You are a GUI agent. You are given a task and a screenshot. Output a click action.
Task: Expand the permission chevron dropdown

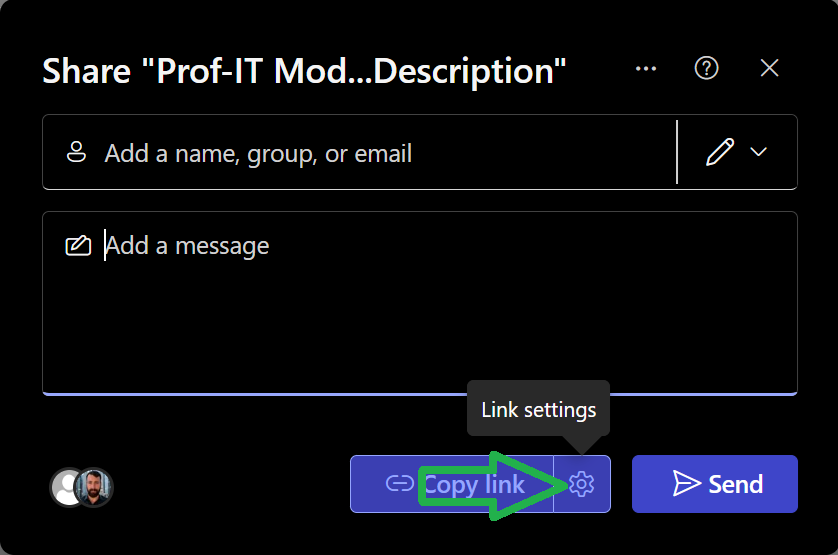[x=759, y=152]
